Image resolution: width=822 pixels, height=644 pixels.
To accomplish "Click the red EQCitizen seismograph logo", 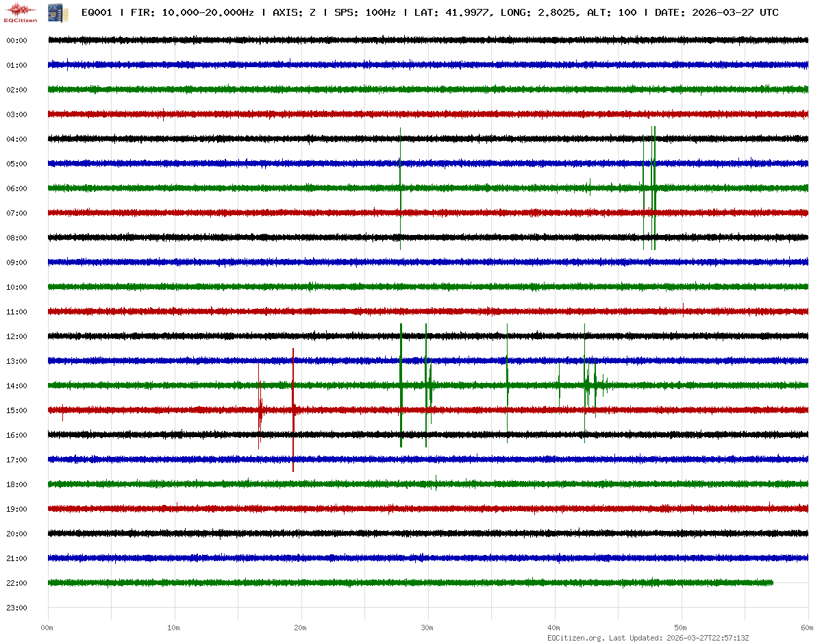I will click(21, 12).
